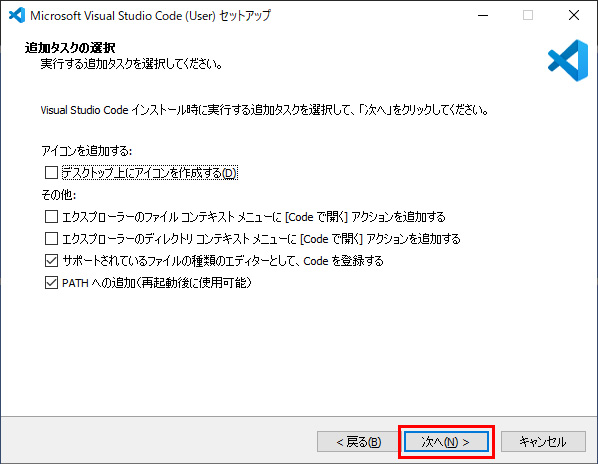Viewport: 598px width, 464px height.
Task: Click the 'デスクトップ上にアイコンを作成する(D)' label text
Action: coord(150,173)
